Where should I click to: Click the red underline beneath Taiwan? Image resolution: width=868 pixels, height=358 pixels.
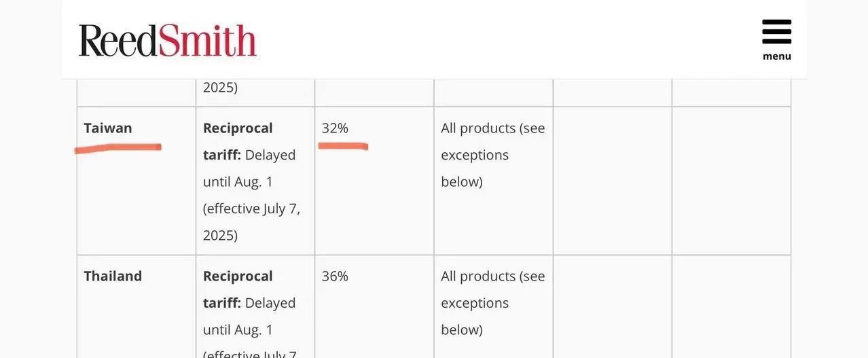117,147
